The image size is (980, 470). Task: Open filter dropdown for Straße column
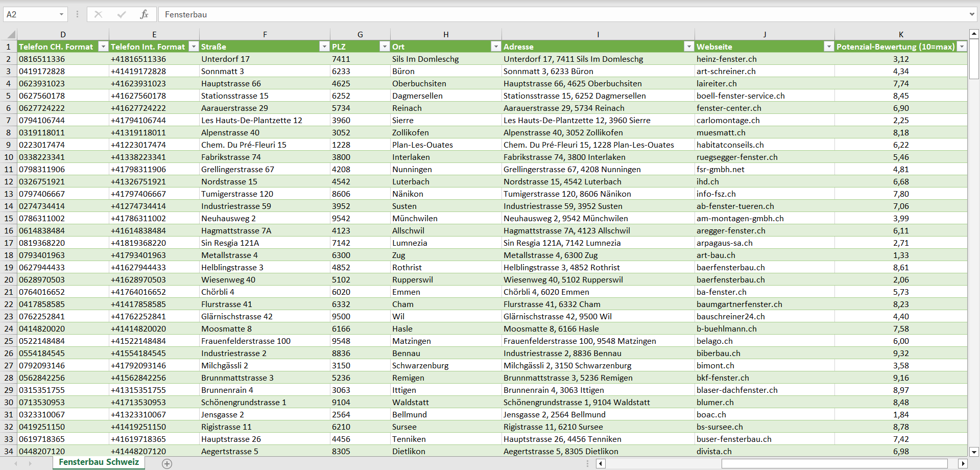tap(324, 46)
